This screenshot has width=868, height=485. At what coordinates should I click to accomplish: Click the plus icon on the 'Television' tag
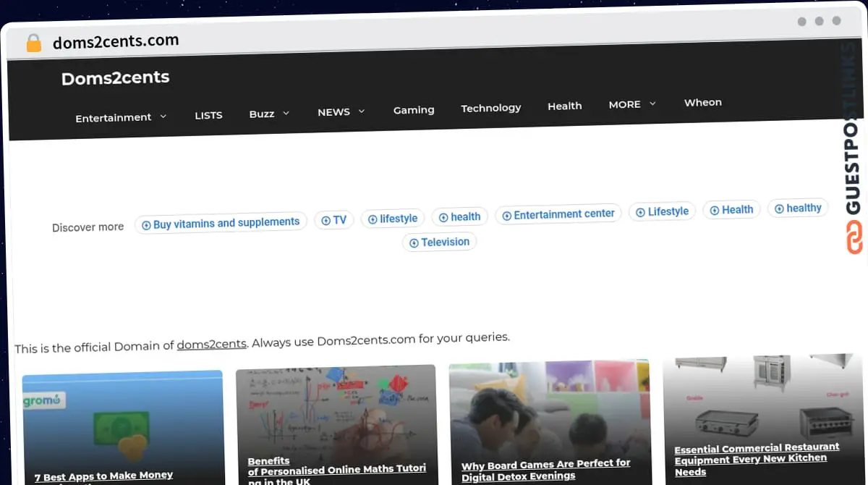coord(413,242)
